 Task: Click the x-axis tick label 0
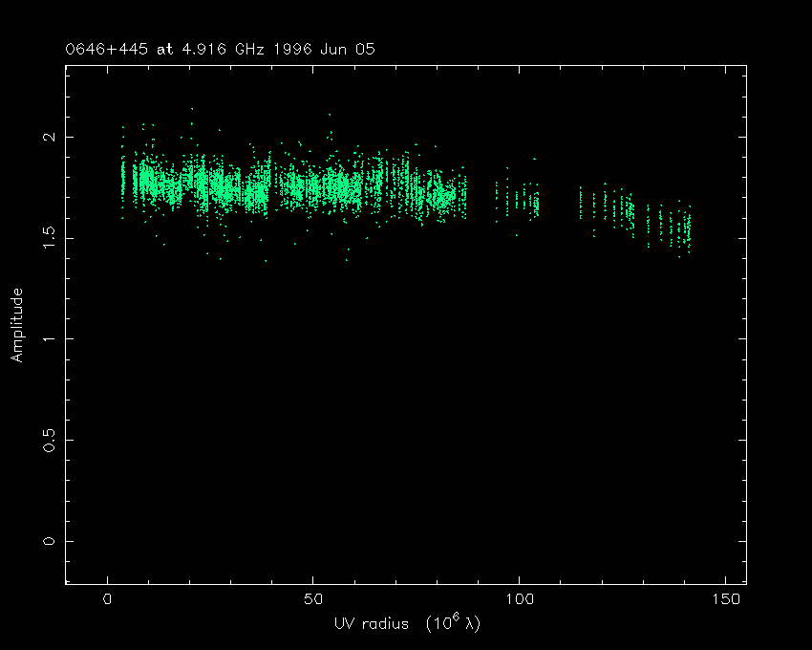(x=107, y=600)
